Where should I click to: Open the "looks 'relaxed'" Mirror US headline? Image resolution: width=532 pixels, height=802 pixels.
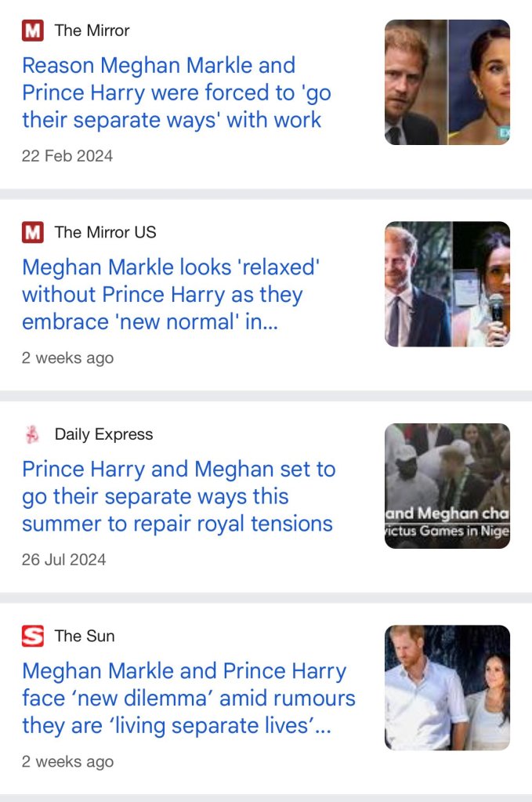pos(171,295)
